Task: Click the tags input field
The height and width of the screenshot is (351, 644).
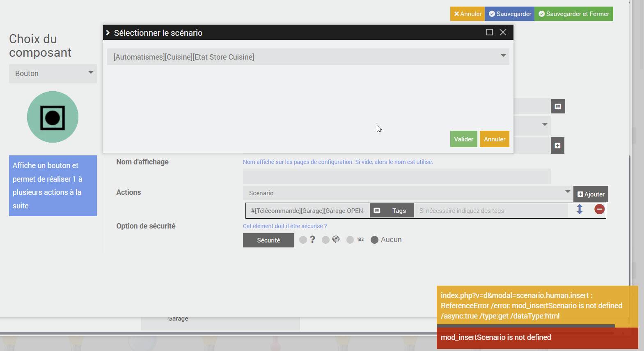Action: coord(491,211)
